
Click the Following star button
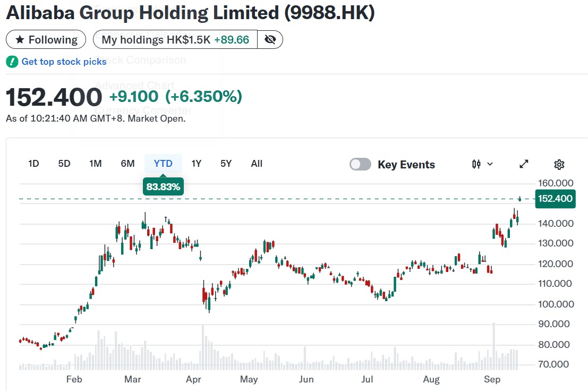tap(46, 39)
